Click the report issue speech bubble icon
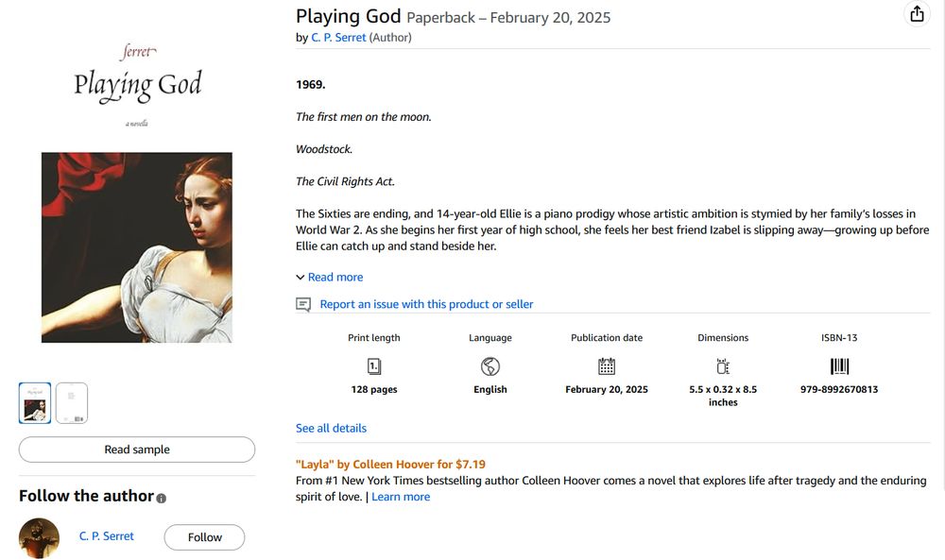The image size is (945, 560). [x=303, y=304]
